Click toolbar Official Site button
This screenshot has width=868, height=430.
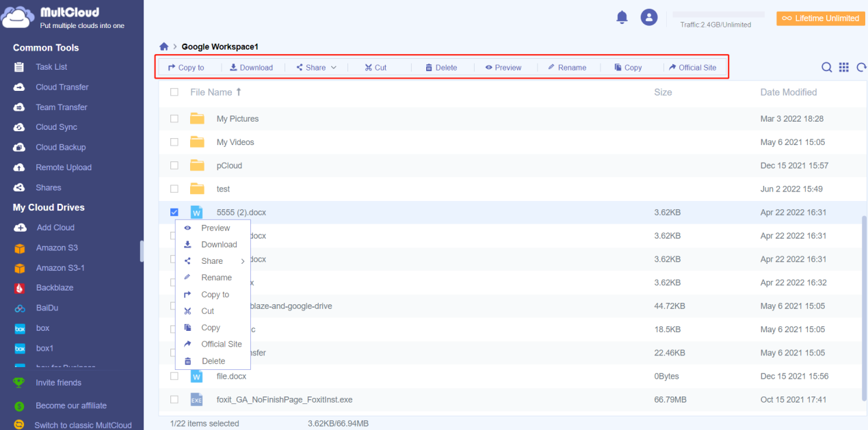click(x=693, y=68)
